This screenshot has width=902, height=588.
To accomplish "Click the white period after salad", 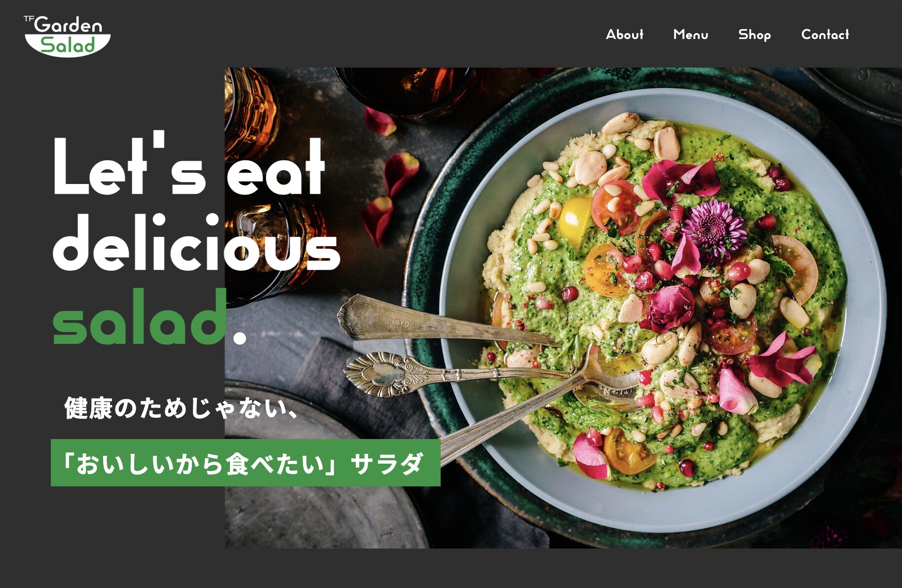I will 240,337.
